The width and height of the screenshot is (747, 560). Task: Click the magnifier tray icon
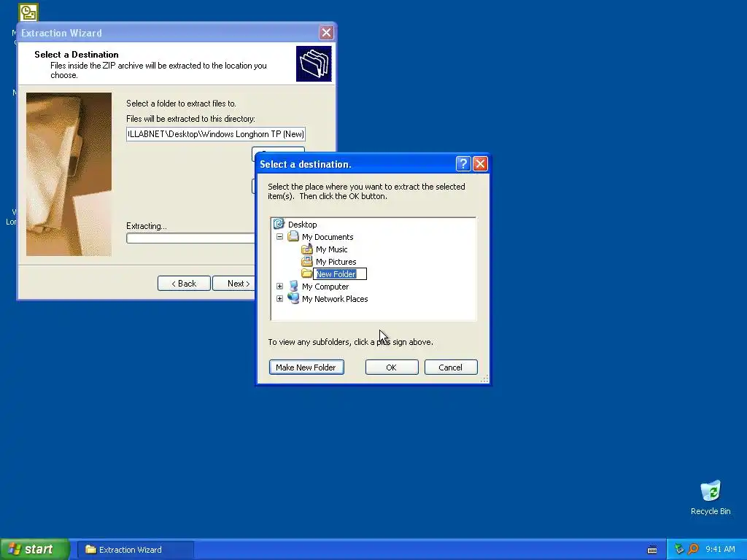tap(693, 549)
